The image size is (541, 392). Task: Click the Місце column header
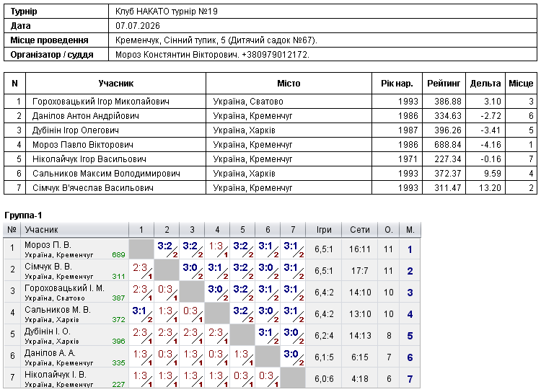tap(521, 84)
